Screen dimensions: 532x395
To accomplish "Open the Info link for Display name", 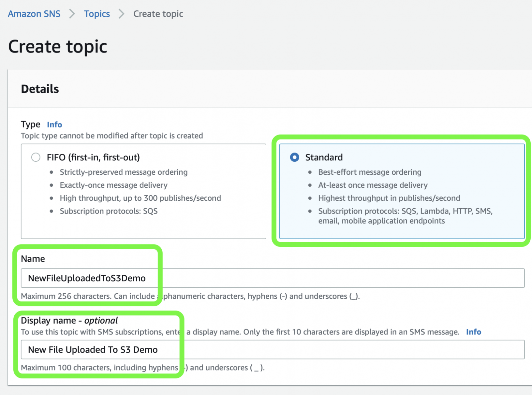I will 473,332.
